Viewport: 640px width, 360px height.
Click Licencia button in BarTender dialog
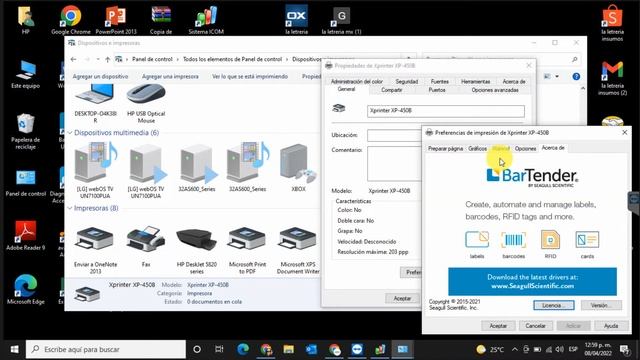click(553, 305)
